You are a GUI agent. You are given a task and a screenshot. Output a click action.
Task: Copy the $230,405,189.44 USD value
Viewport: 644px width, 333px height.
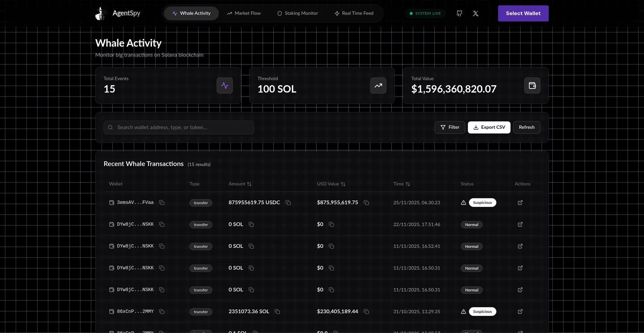pyautogui.click(x=366, y=312)
